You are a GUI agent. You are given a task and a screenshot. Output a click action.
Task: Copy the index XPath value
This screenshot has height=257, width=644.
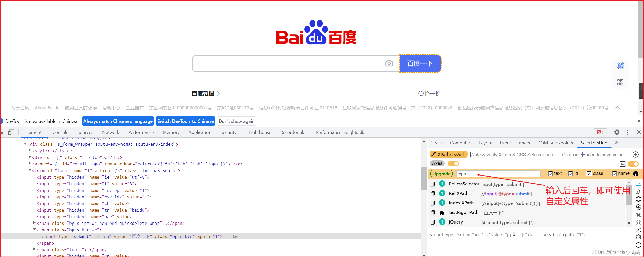(433, 203)
